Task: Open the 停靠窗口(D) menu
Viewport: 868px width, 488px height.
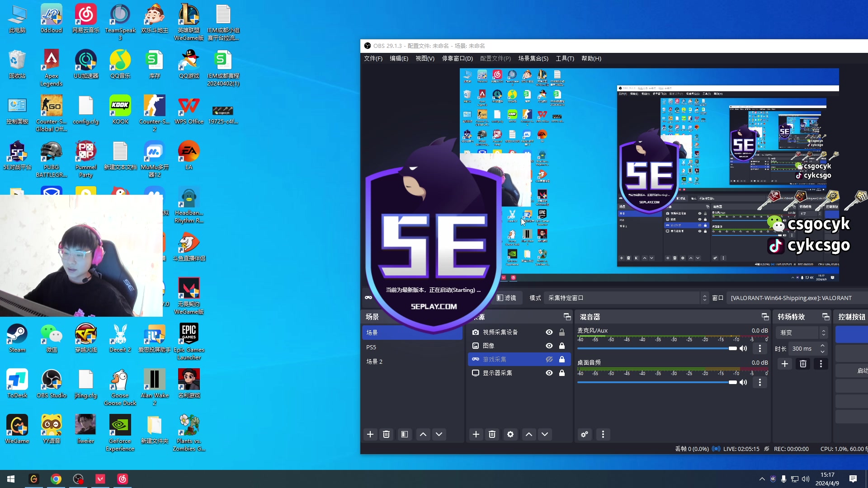Action: click(457, 58)
